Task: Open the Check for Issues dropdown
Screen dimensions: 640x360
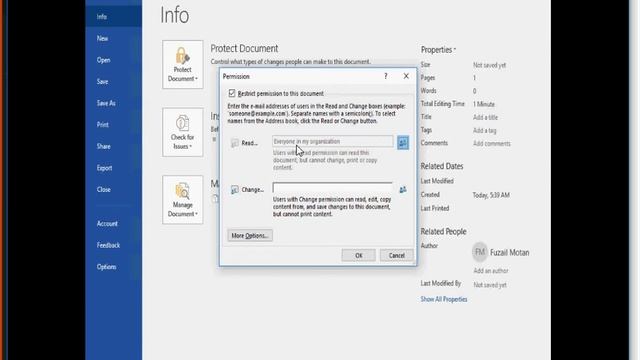Action: (x=182, y=132)
